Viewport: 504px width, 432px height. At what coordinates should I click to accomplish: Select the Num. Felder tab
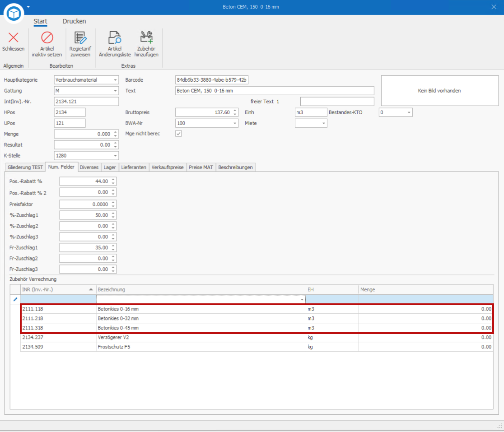[x=61, y=167]
